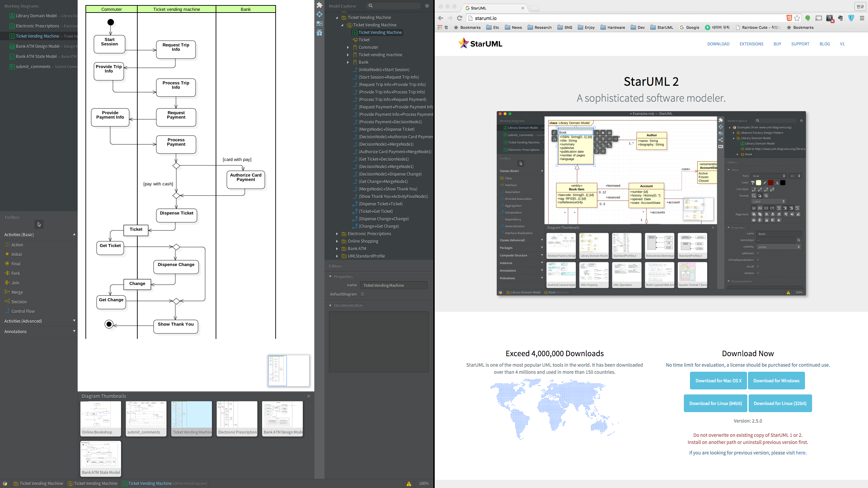Image resolution: width=868 pixels, height=488 pixels.
Task: Select the Activities Basic panel toggle
Action: pos(75,234)
